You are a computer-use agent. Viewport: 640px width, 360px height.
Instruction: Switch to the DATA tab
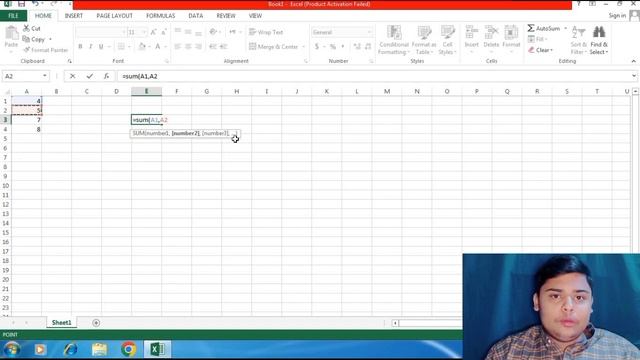click(196, 16)
